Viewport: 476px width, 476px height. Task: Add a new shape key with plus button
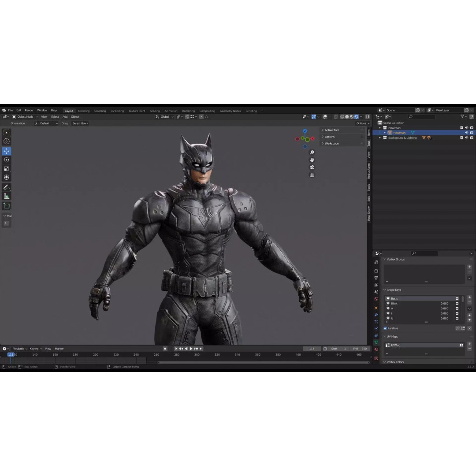(x=470, y=297)
